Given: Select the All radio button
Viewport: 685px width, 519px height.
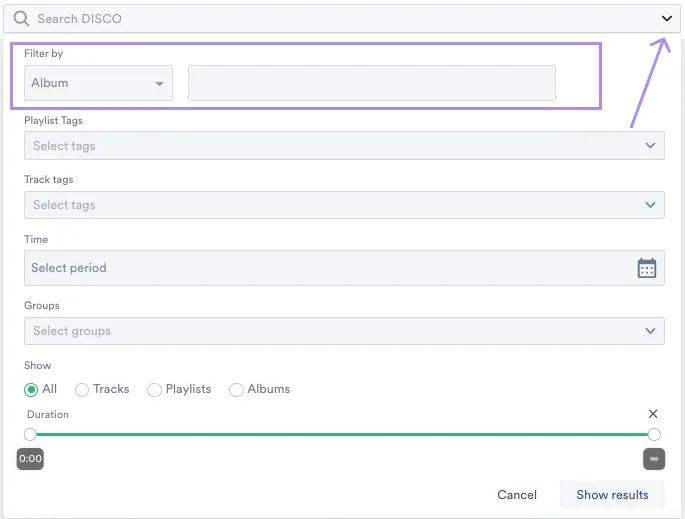Looking at the screenshot, I should coord(31,389).
